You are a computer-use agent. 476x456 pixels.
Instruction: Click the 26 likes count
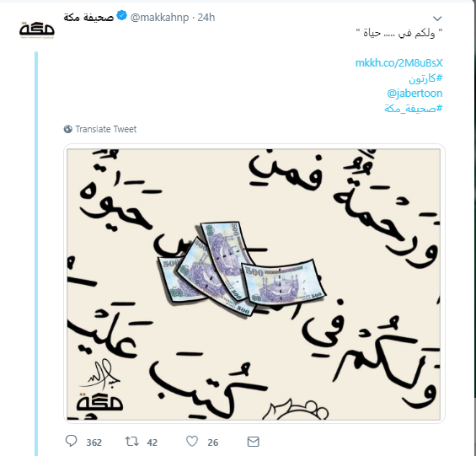(x=213, y=443)
